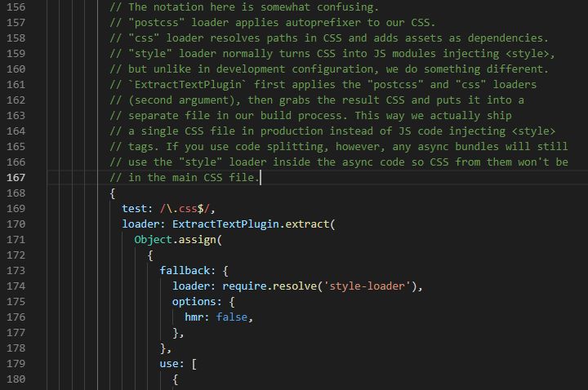The height and width of the screenshot is (390, 588).
Task: Select current line number 167
Action: point(16,178)
